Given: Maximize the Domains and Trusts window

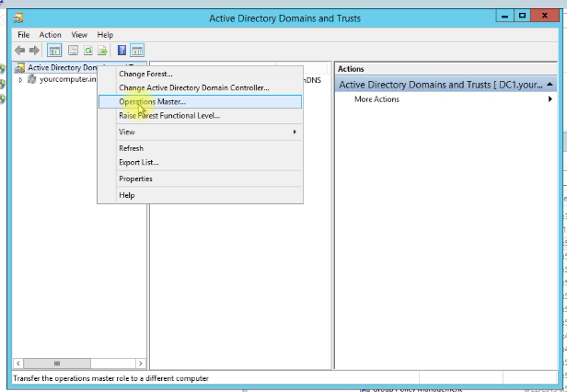Looking at the screenshot, I should [522, 16].
